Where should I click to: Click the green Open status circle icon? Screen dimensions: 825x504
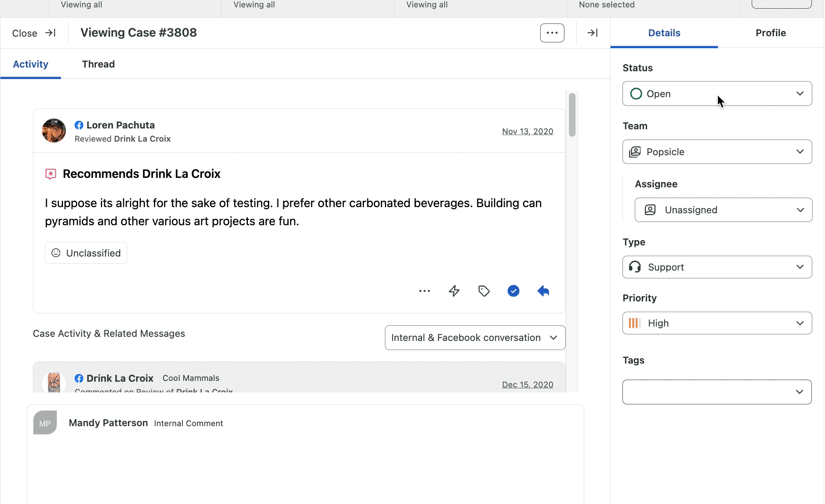636,94
